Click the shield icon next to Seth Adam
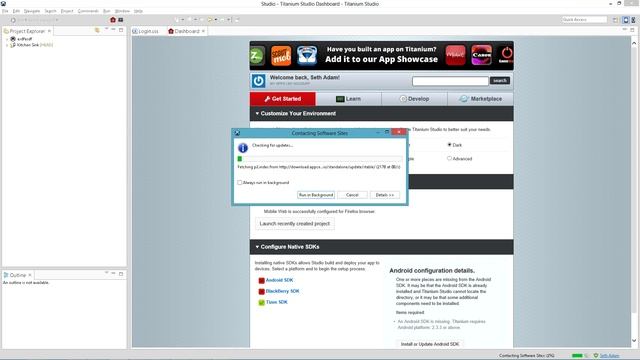The image size is (640, 360). coord(596,356)
